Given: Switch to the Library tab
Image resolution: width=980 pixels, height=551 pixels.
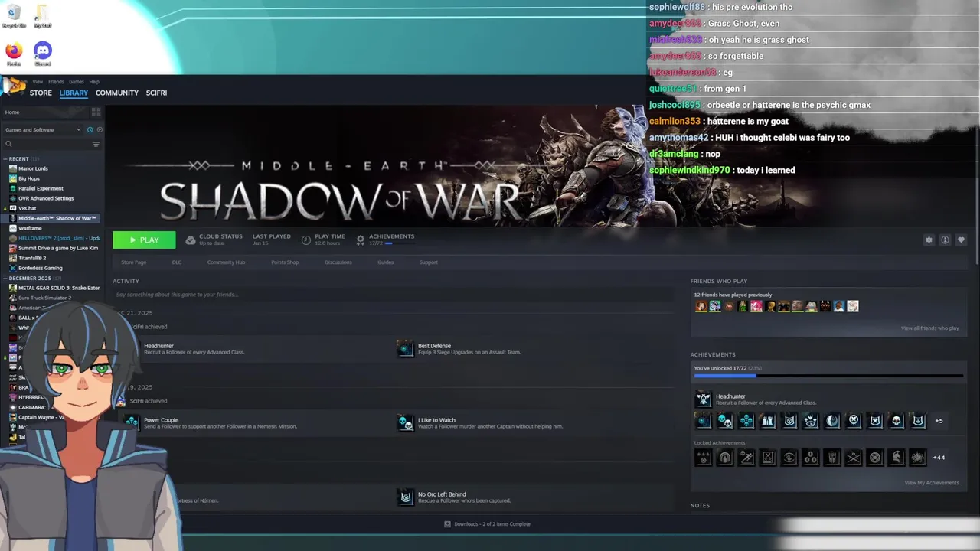Looking at the screenshot, I should point(73,93).
